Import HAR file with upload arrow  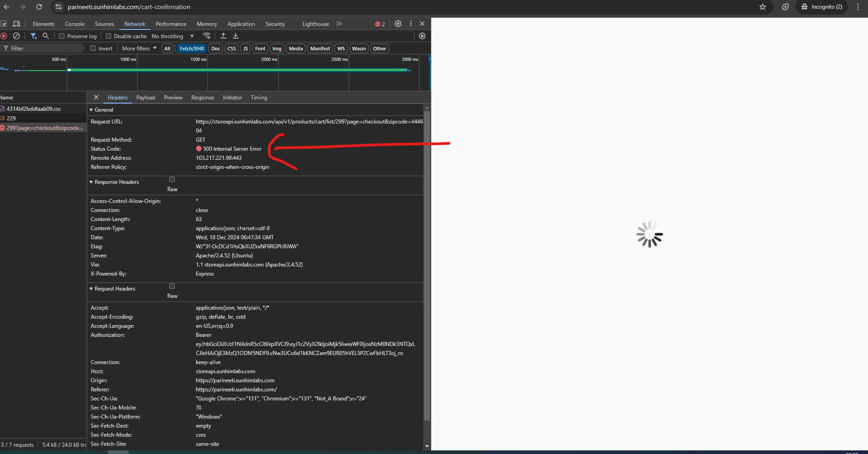pos(223,36)
